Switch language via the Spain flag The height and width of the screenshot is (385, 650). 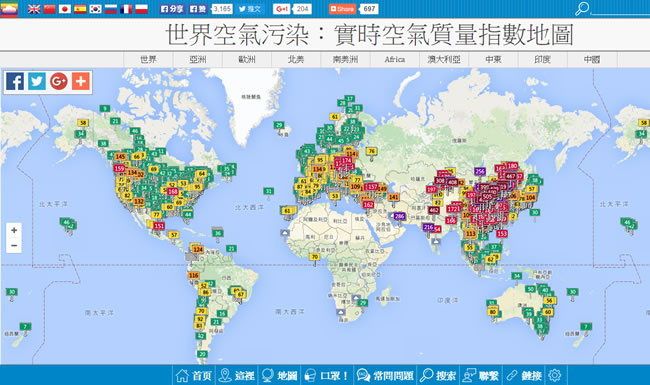(x=80, y=9)
